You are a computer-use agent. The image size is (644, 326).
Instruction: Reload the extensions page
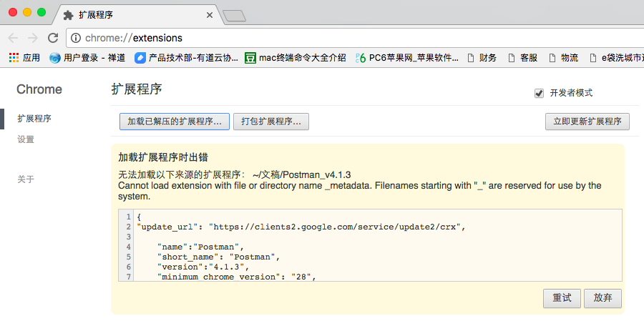pyautogui.click(x=53, y=38)
